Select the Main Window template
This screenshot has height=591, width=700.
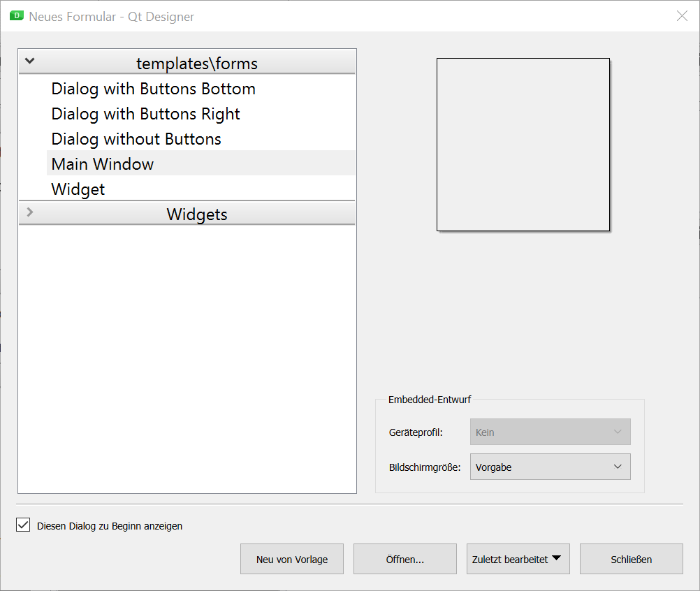pyautogui.click(x=201, y=163)
